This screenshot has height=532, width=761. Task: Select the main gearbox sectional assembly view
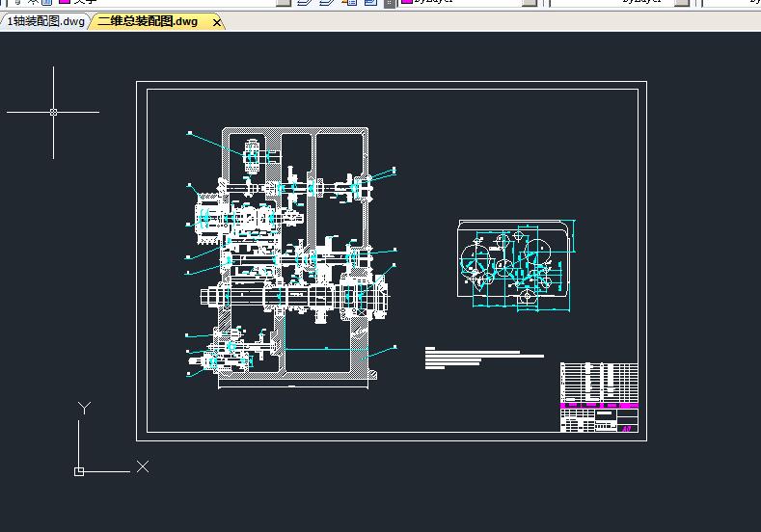point(291,257)
